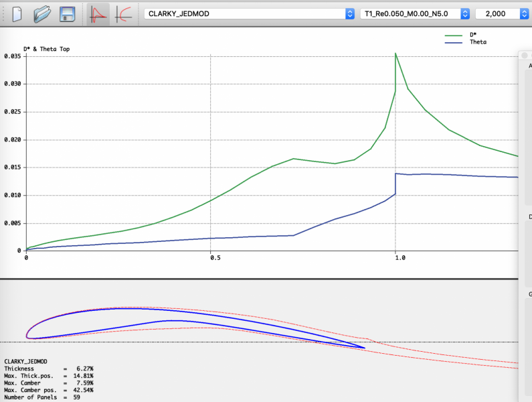Image resolution: width=532 pixels, height=402 pixels.
Task: Click the close dot on right docked panel
Action: coord(525,56)
